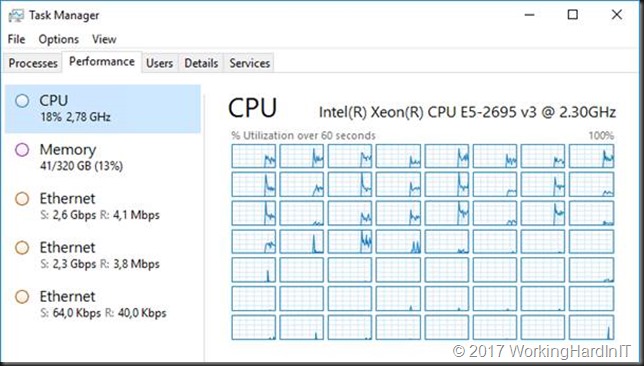The width and height of the screenshot is (644, 366).
Task: Maximize the Task Manager window
Action: coord(573,15)
